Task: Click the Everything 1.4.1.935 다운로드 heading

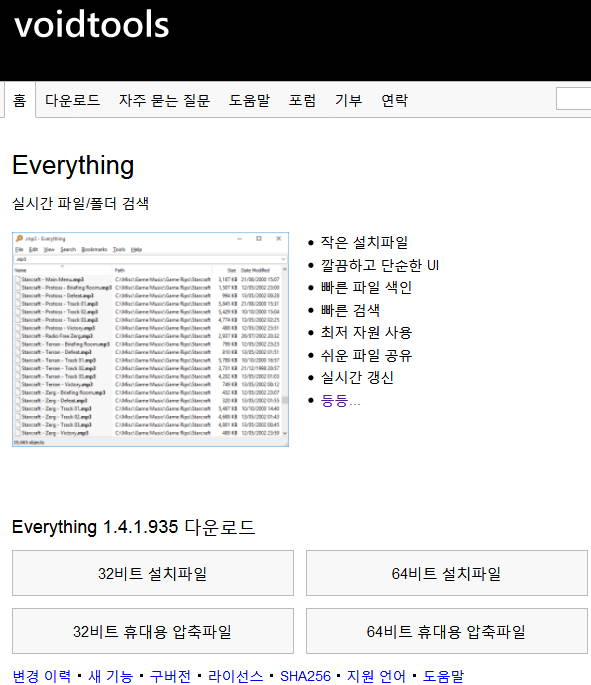Action: pyautogui.click(x=133, y=527)
